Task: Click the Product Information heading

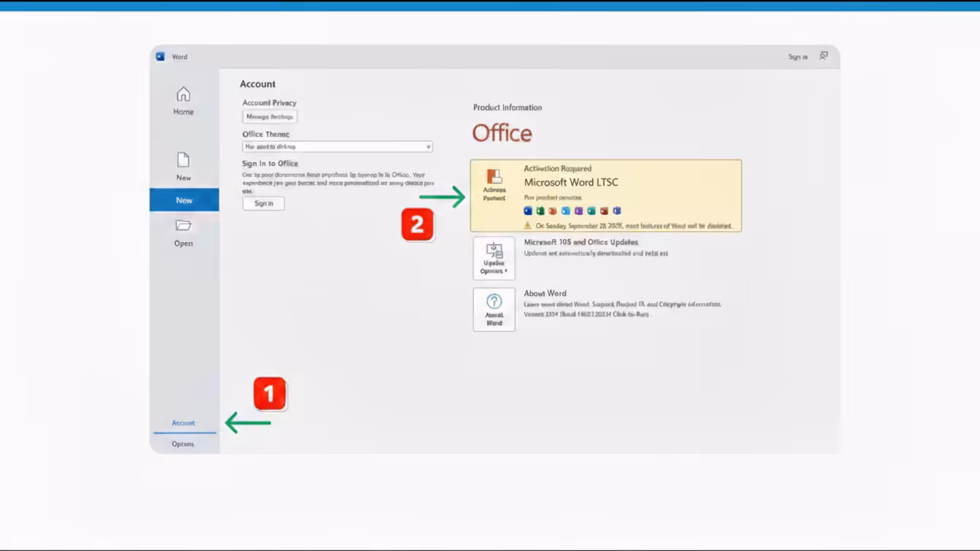Action: pyautogui.click(x=507, y=107)
